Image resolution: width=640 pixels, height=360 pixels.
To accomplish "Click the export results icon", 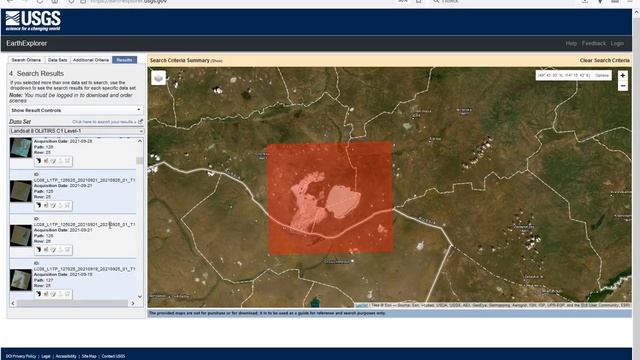I will coord(140,122).
